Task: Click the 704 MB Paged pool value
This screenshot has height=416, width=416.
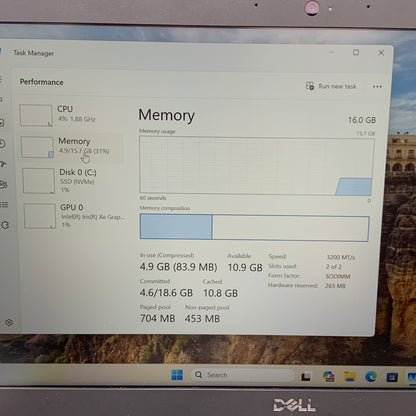Action: (x=157, y=318)
